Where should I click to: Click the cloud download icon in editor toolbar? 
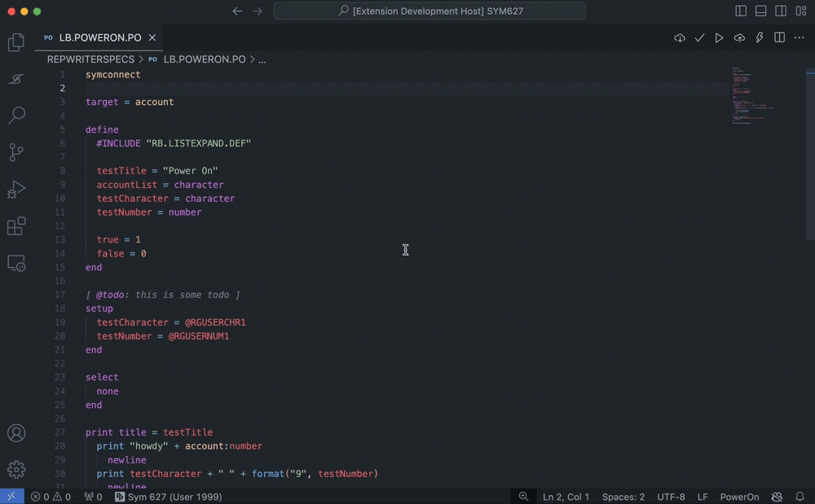(x=680, y=38)
